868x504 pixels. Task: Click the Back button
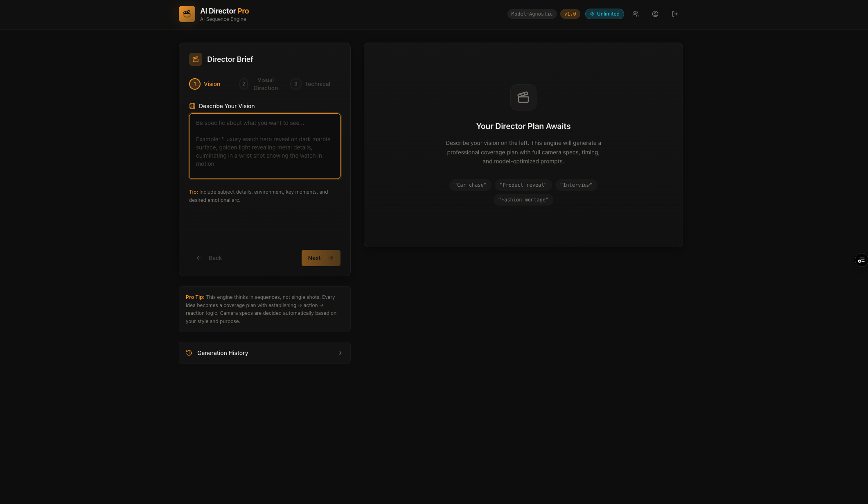tap(209, 258)
